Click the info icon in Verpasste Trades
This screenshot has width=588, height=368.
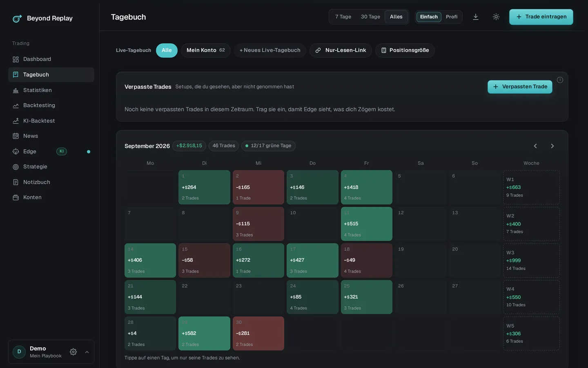pos(560,80)
